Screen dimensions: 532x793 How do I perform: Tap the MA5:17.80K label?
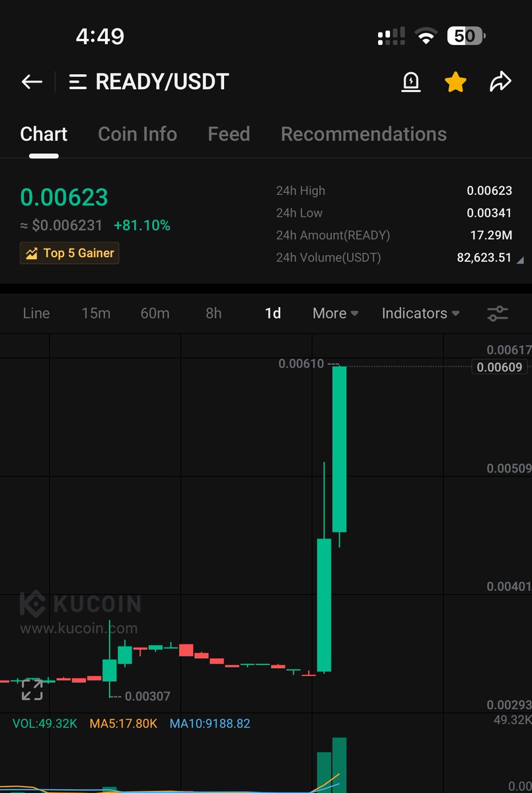click(x=124, y=724)
